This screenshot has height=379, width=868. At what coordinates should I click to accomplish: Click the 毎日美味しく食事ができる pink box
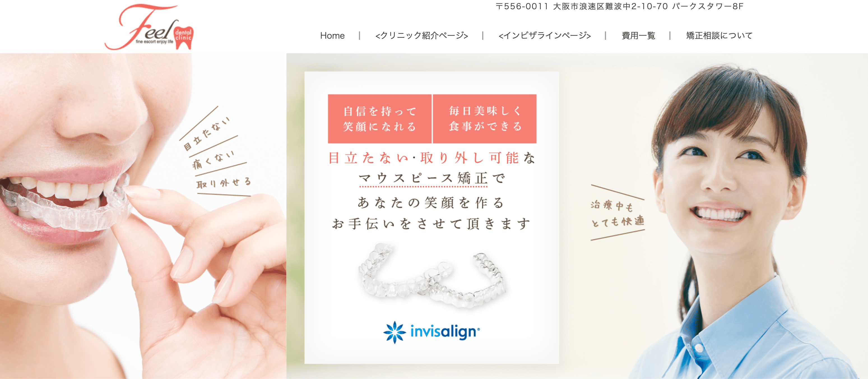(484, 119)
